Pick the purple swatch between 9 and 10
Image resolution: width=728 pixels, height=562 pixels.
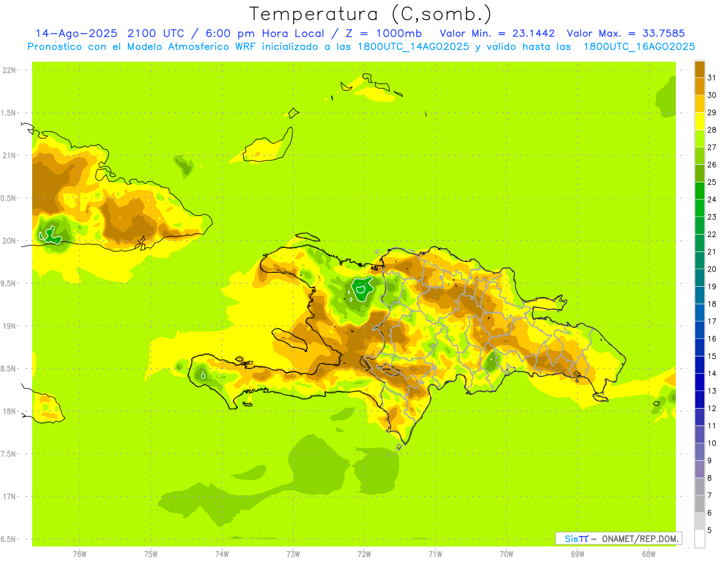pyautogui.click(x=699, y=452)
